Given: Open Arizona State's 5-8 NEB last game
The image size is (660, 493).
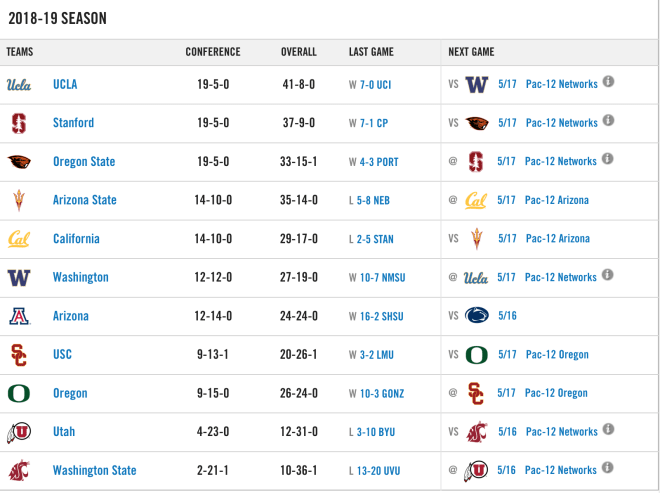Looking at the screenshot, I should (373, 200).
